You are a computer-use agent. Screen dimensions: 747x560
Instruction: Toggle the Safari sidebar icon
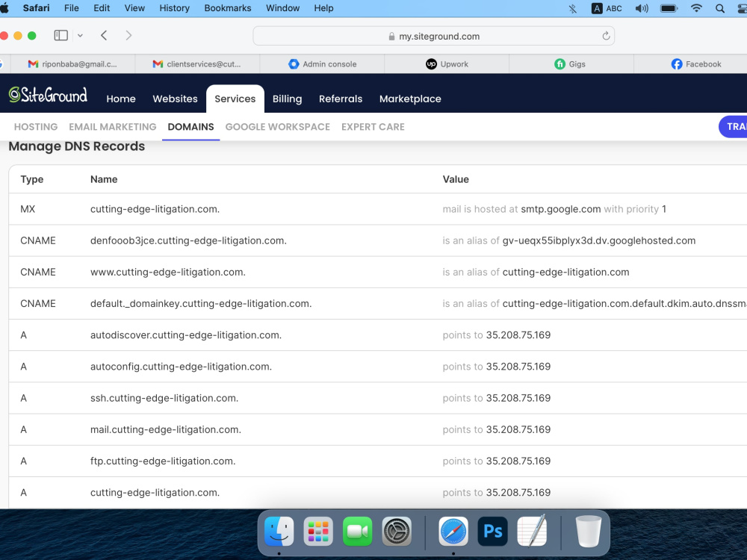click(x=61, y=35)
